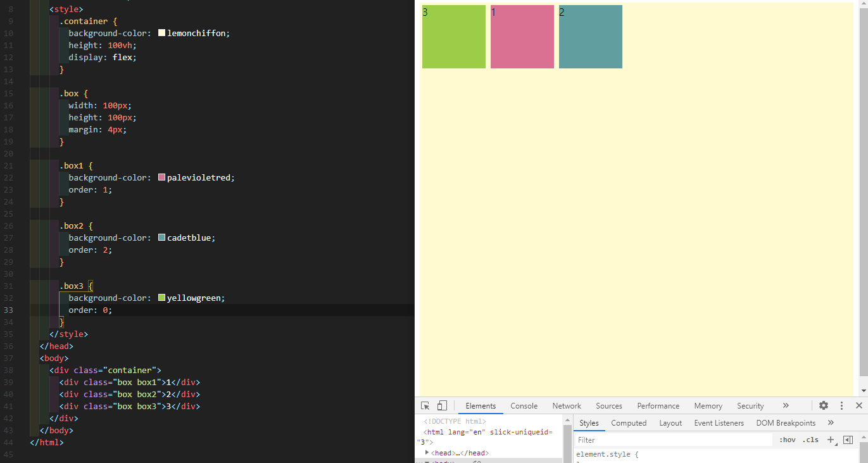Open the Event Listeners pane tab
Image resolution: width=868 pixels, height=463 pixels.
(719, 423)
